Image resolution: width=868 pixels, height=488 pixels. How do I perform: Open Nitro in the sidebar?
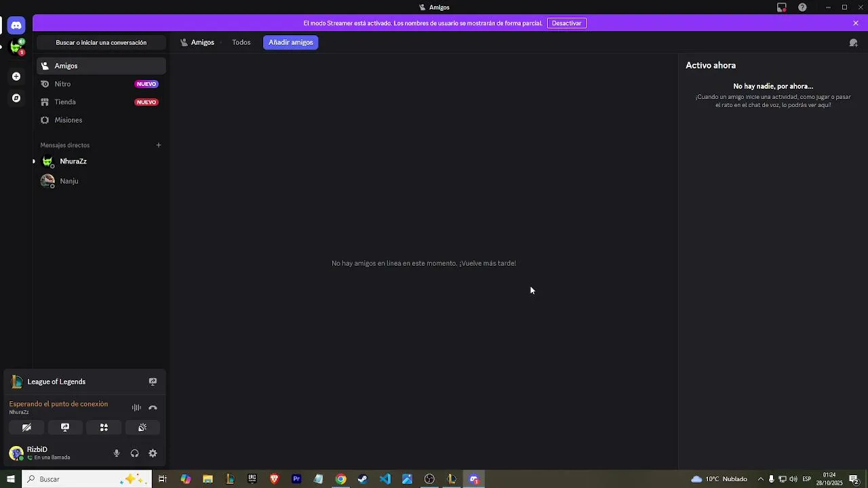[101, 84]
